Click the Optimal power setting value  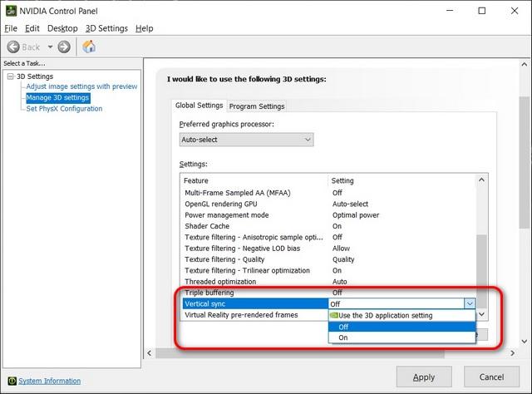356,215
